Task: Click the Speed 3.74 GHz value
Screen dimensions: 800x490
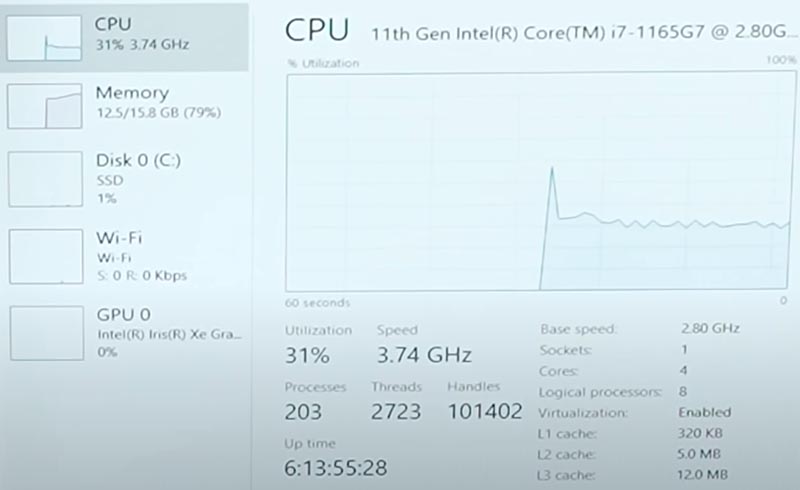Action: point(424,355)
